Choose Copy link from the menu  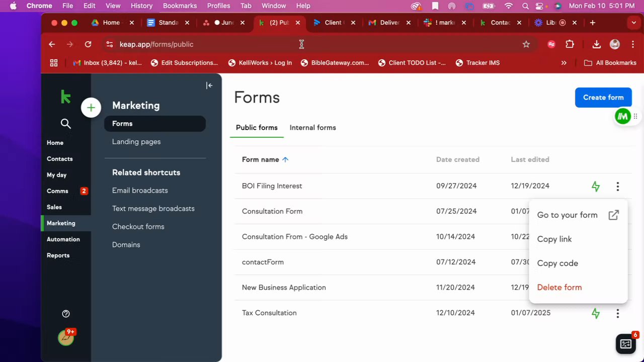coord(578,239)
